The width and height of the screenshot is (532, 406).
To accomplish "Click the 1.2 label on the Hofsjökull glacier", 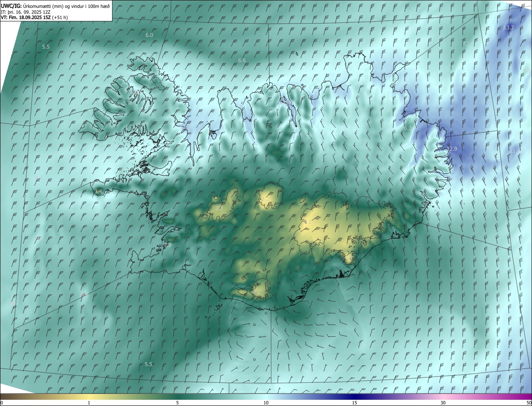I will coord(265,200).
